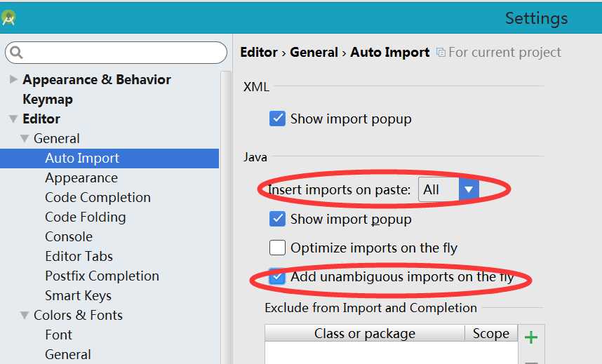Focus the settings search field
The width and height of the screenshot is (602, 364).
coord(116,53)
